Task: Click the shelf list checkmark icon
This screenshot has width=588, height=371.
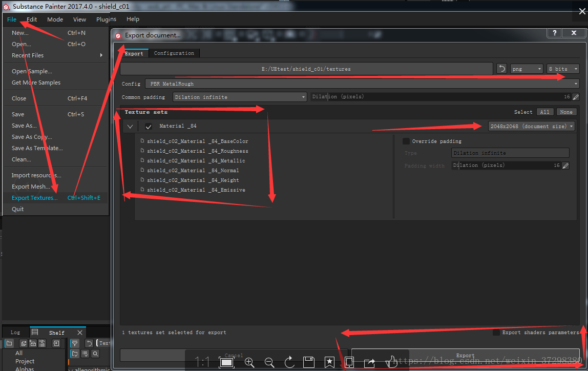Action: point(85,354)
